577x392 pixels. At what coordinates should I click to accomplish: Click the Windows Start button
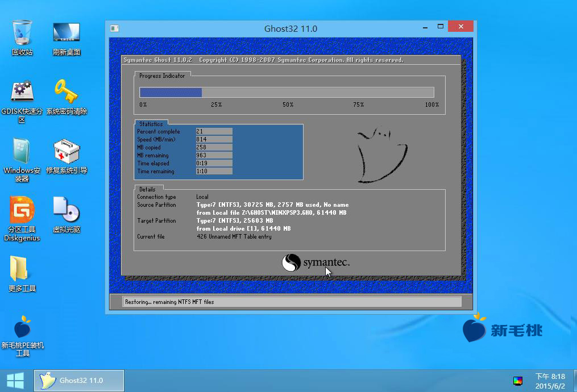(15, 381)
